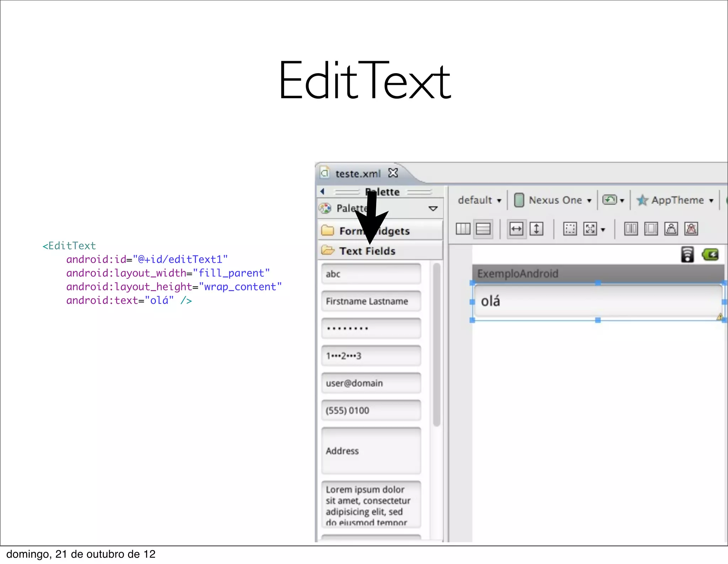Click the clear weights icon

tap(691, 229)
